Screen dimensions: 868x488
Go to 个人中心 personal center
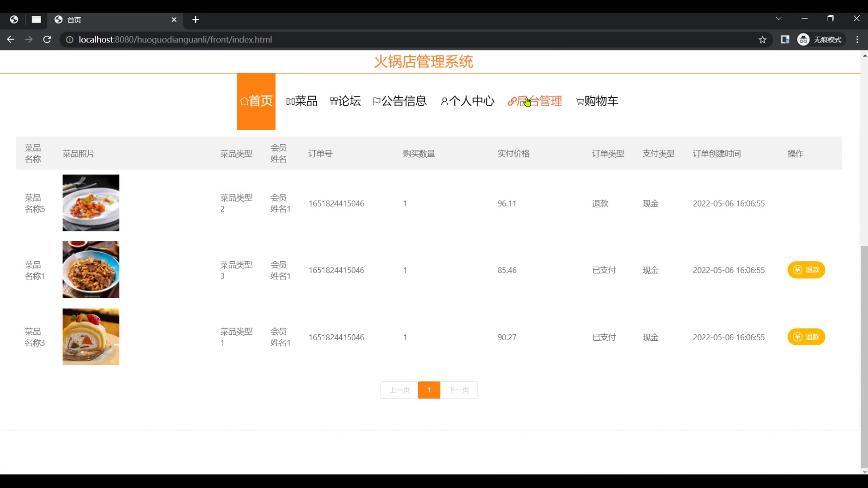click(467, 101)
